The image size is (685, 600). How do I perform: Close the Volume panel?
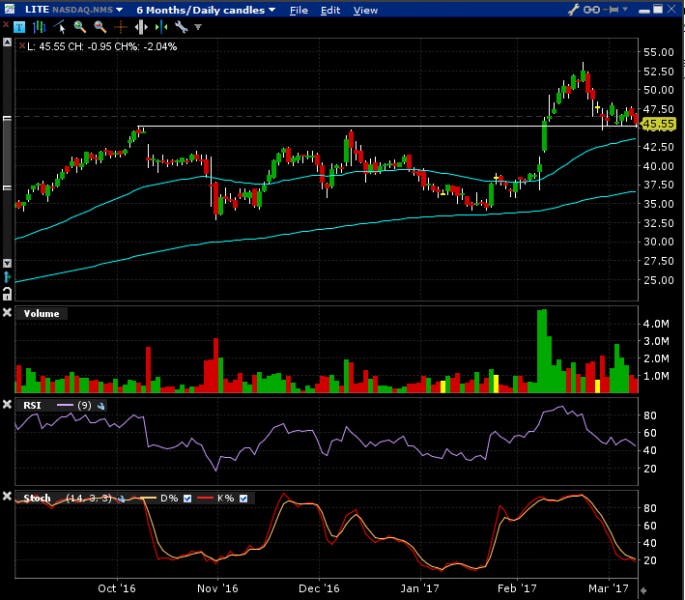pyautogui.click(x=7, y=313)
